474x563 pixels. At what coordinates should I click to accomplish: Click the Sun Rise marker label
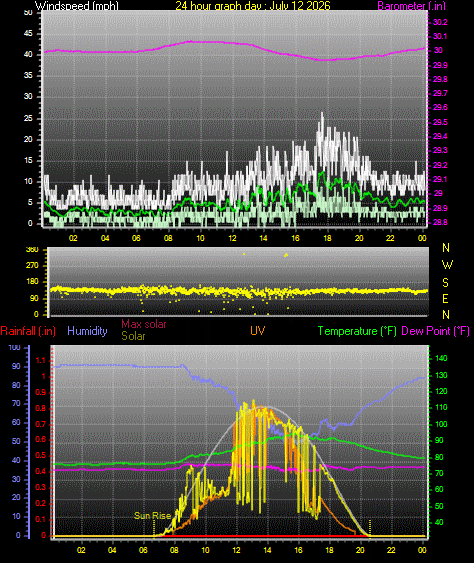click(x=152, y=516)
